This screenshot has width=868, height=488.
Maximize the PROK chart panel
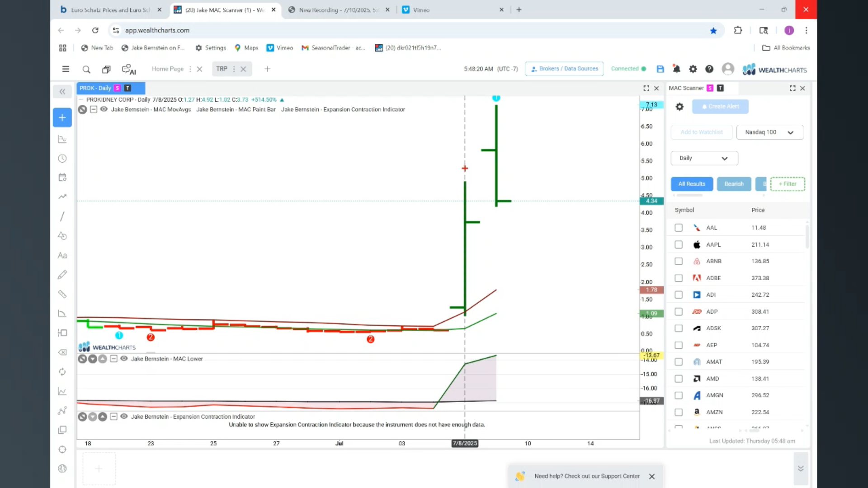(646, 88)
